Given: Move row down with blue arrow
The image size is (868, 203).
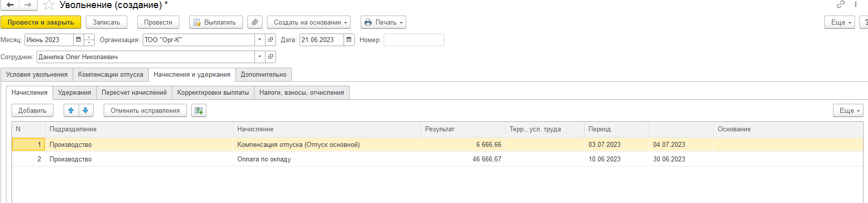Looking at the screenshot, I should click(x=86, y=111).
